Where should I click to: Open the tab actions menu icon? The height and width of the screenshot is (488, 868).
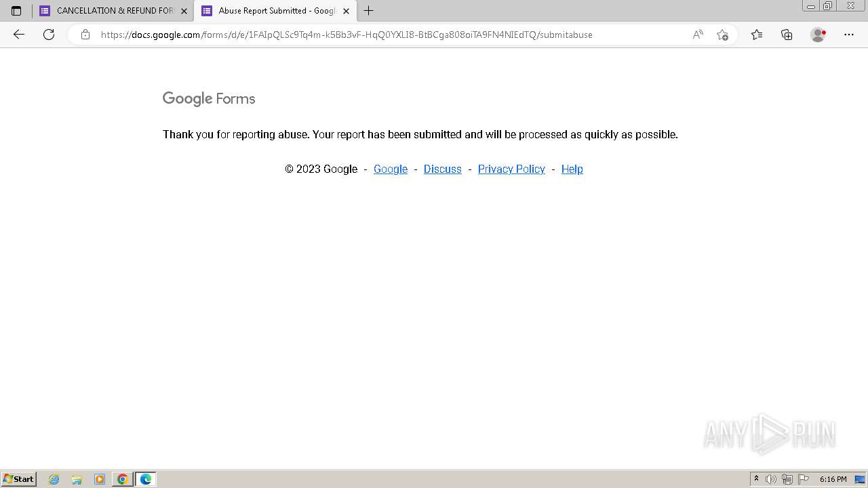click(16, 11)
